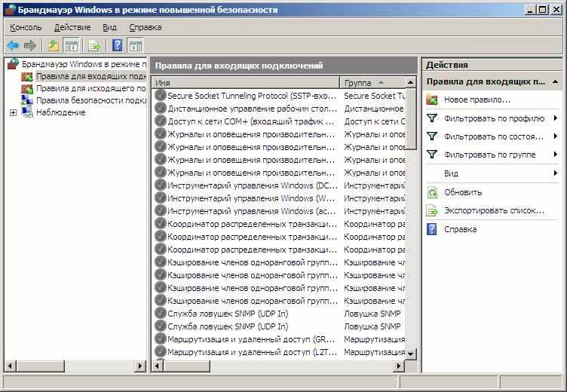Click the rules list vertical scrollbar thumb
The width and height of the screenshot is (567, 392).
[410, 118]
